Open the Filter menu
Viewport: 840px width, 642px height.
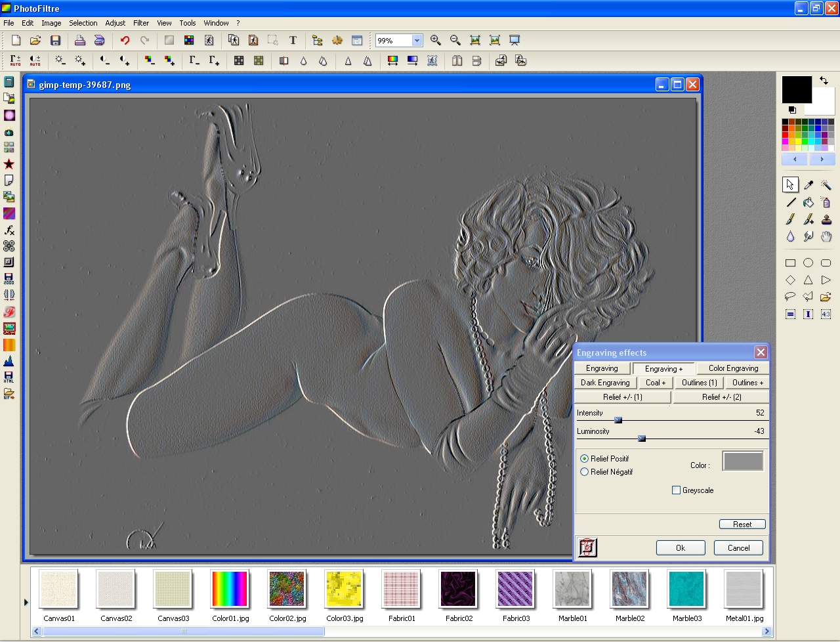141,23
